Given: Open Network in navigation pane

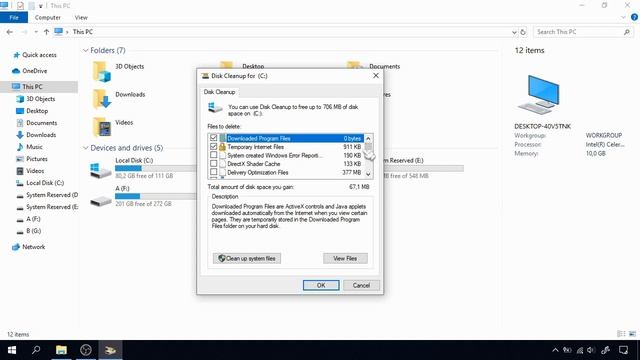Looking at the screenshot, I should 33,247.
